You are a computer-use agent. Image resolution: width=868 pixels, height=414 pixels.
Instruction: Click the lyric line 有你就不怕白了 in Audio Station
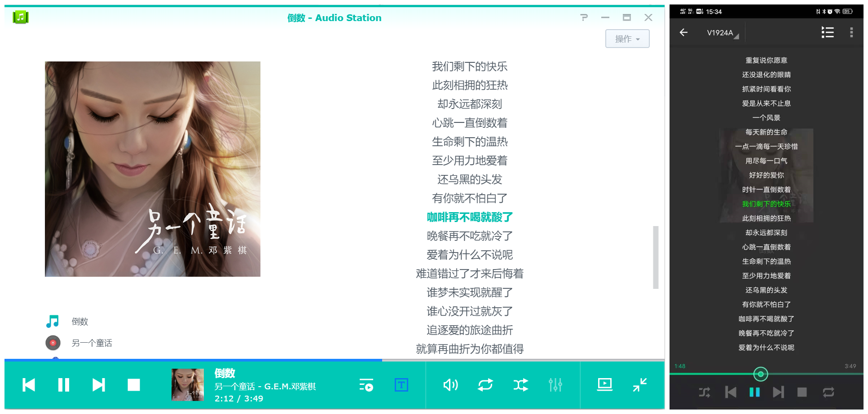pyautogui.click(x=470, y=198)
